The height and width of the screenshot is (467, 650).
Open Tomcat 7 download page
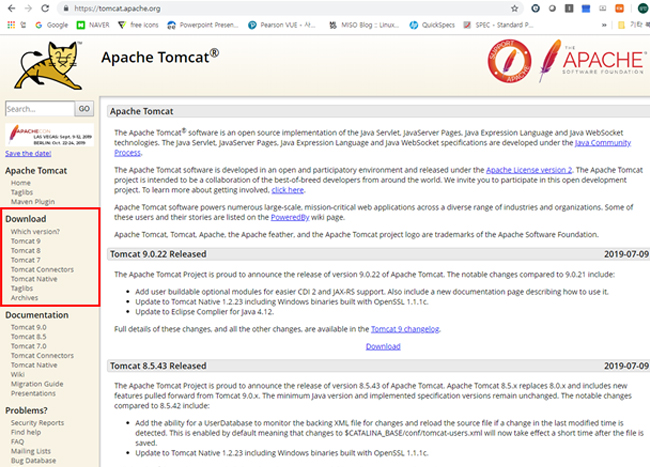26,260
